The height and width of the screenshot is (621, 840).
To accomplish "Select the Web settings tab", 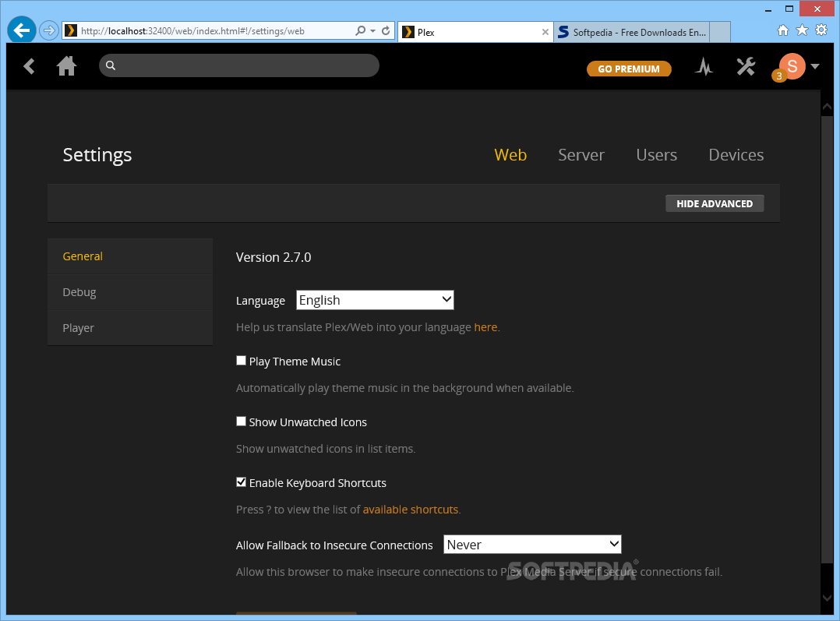I will click(x=510, y=155).
